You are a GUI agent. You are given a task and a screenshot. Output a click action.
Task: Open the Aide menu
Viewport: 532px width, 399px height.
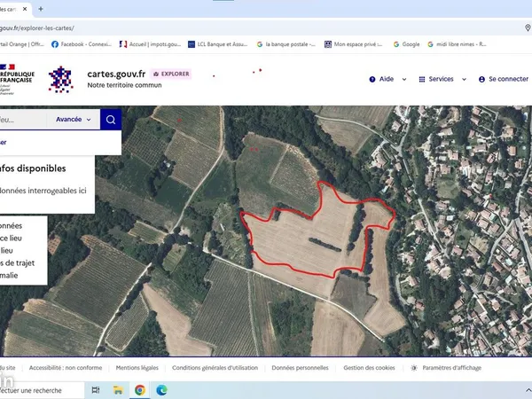pos(387,79)
